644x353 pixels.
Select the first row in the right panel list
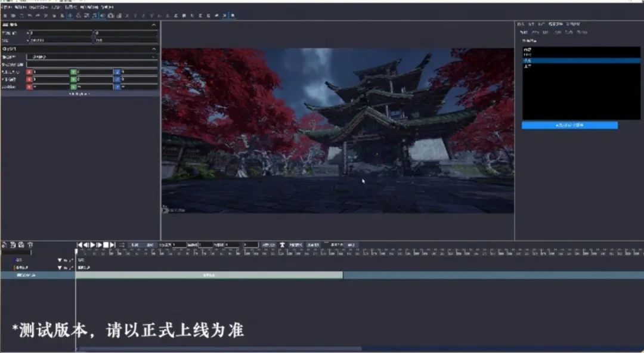point(581,49)
